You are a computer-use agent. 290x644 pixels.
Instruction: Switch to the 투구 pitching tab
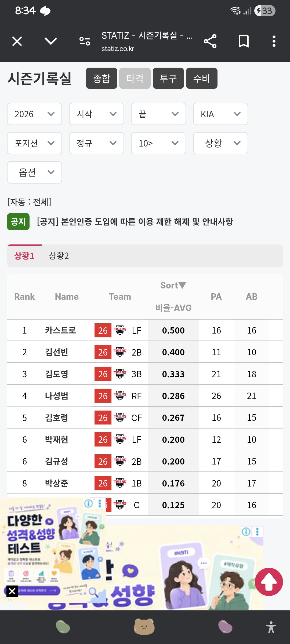coord(168,78)
